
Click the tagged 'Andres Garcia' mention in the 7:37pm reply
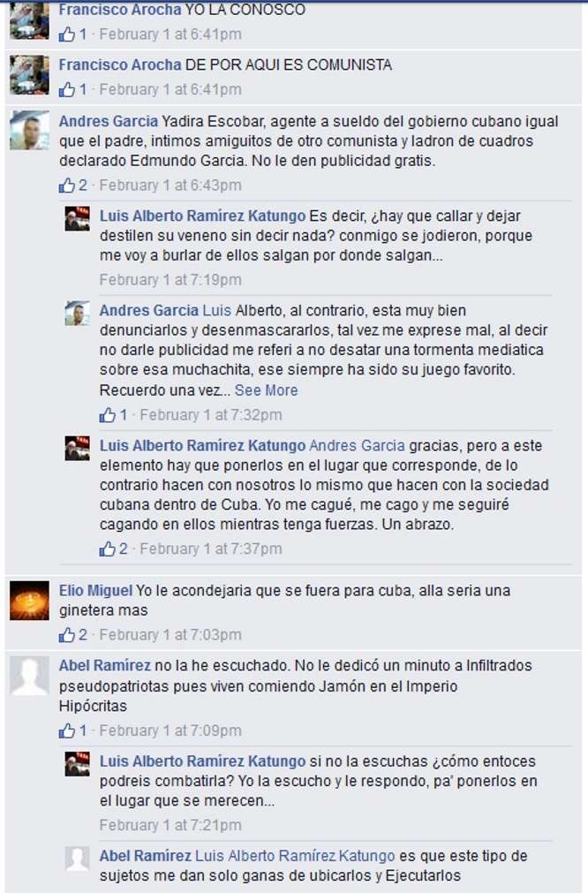click(x=357, y=445)
